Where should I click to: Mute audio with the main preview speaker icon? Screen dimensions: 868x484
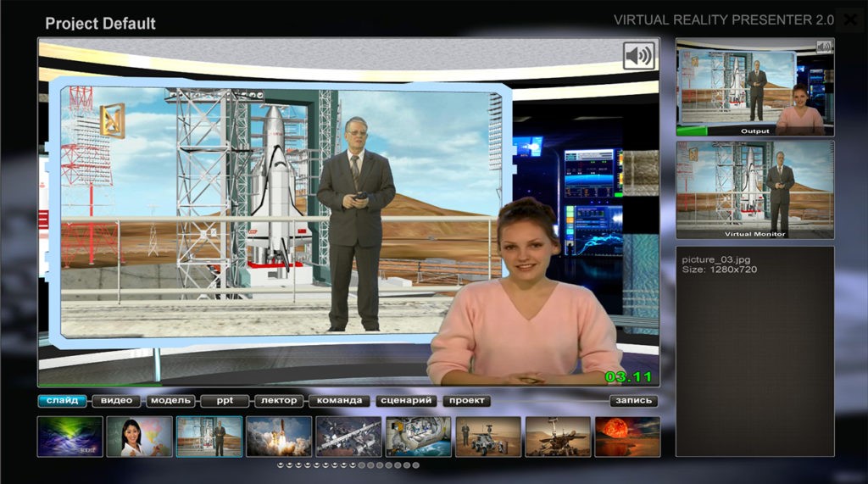click(638, 56)
